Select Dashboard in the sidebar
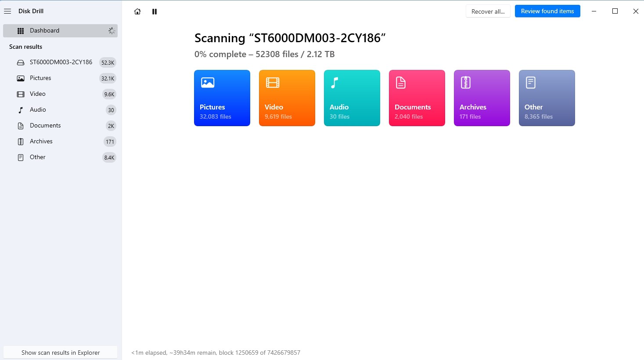 (61, 31)
